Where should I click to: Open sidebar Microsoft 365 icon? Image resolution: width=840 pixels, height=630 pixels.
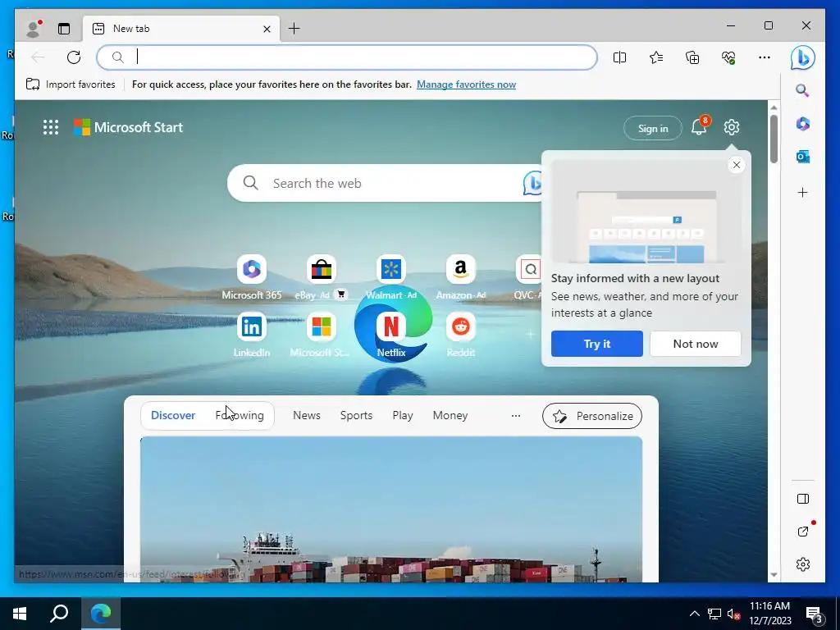click(802, 124)
